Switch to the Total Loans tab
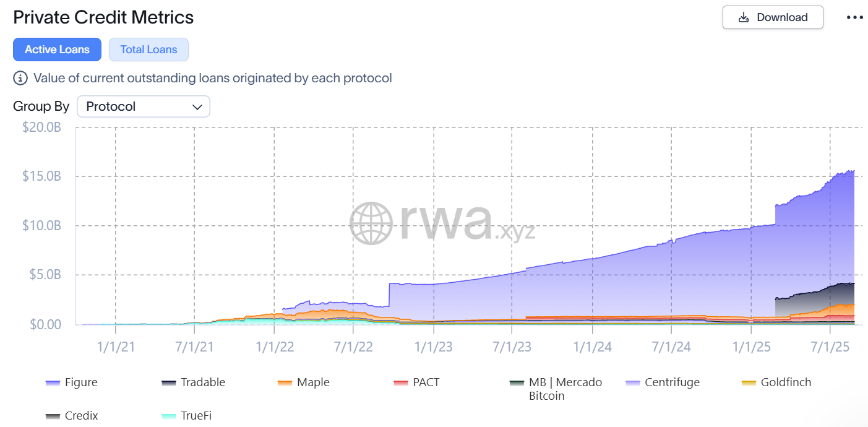 click(x=148, y=50)
